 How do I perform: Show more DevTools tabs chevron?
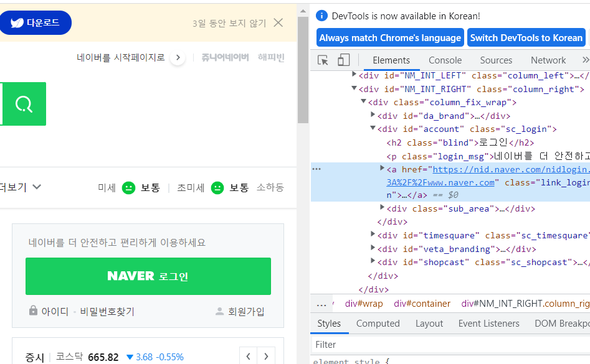586,60
